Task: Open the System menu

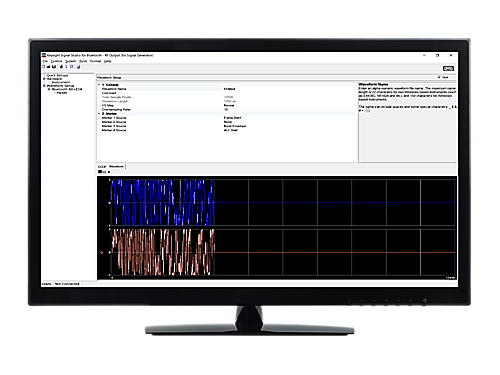Action: [x=70, y=61]
